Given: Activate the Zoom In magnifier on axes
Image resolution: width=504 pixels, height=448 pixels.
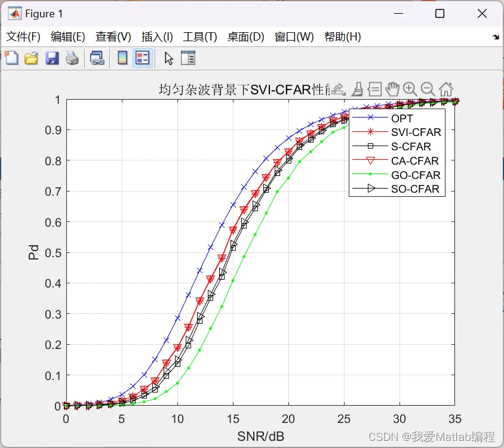Looking at the screenshot, I should 410,89.
